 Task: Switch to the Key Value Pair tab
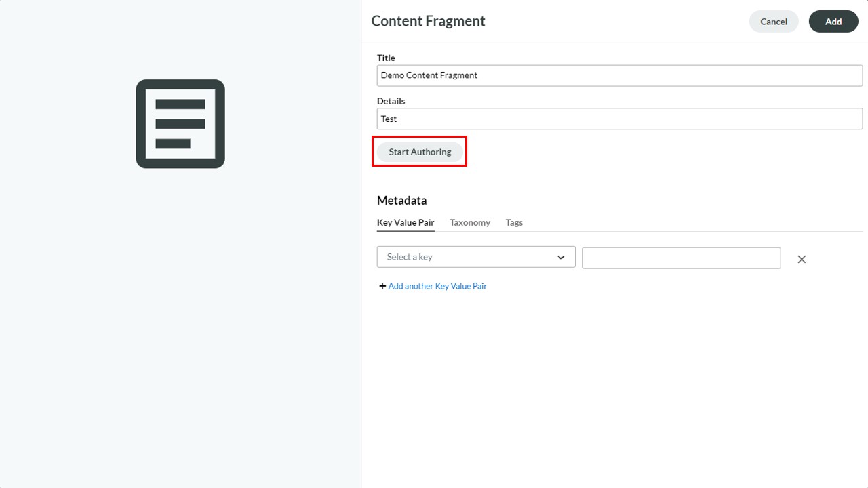[x=406, y=222]
